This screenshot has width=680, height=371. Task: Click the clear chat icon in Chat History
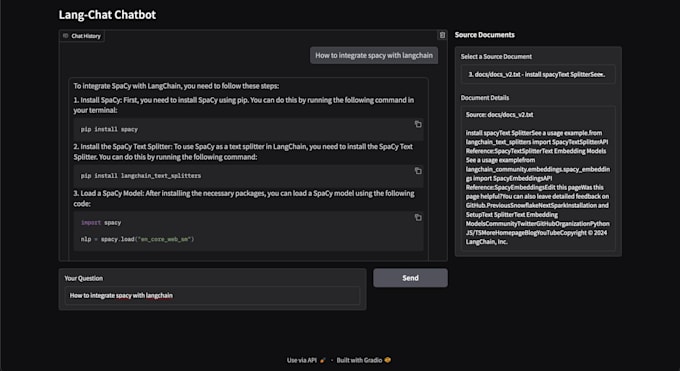click(442, 35)
